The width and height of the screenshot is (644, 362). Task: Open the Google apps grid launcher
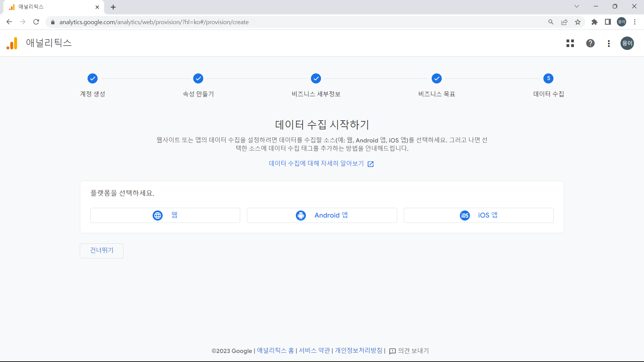[570, 43]
